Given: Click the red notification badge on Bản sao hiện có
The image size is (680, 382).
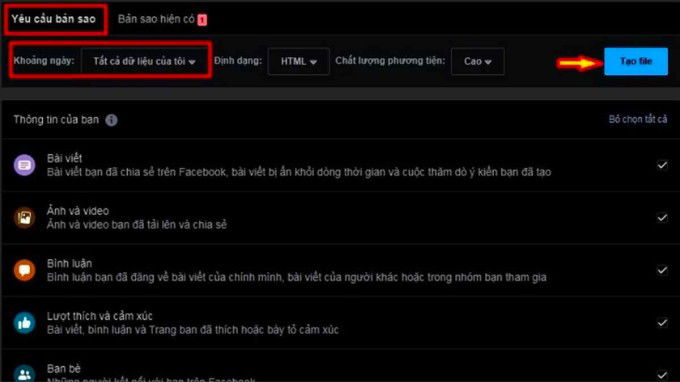Looking at the screenshot, I should 202,20.
